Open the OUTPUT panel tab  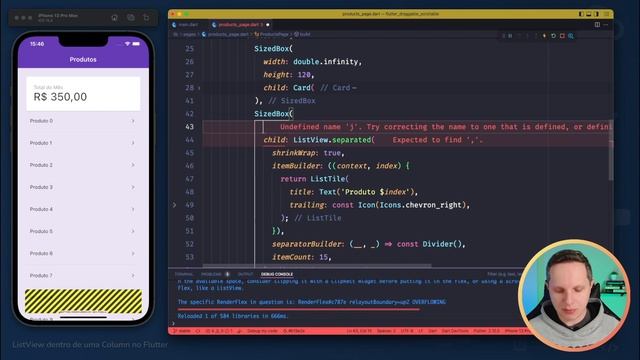(x=245, y=274)
